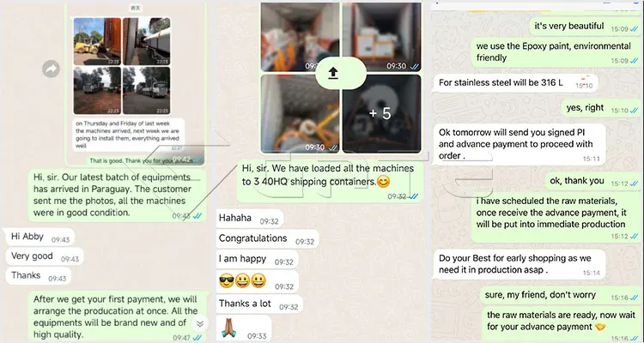Select the 'Do your Best for early shopping' message
Viewport: 644px width, 343px height.
point(519,265)
